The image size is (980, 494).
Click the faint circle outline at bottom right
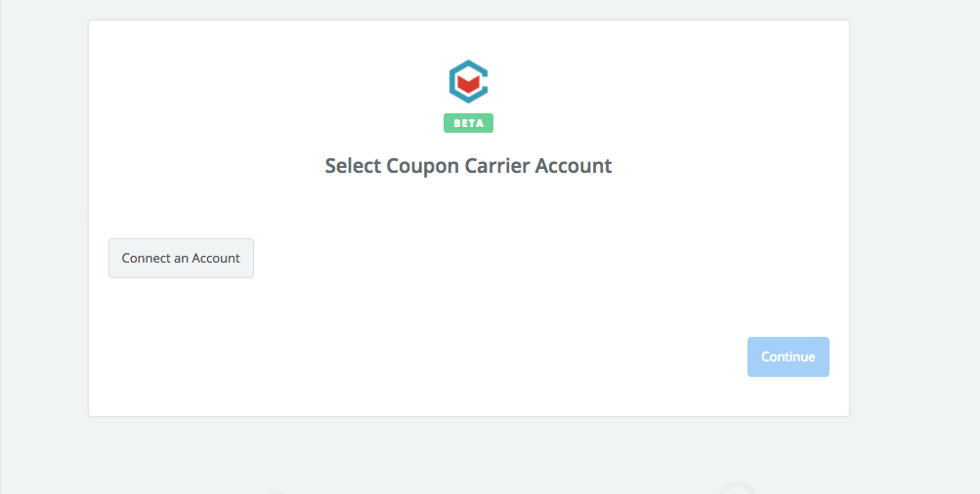738,488
